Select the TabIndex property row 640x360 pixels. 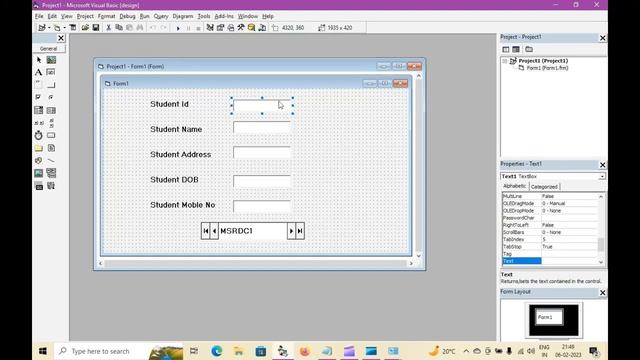pyautogui.click(x=550, y=240)
